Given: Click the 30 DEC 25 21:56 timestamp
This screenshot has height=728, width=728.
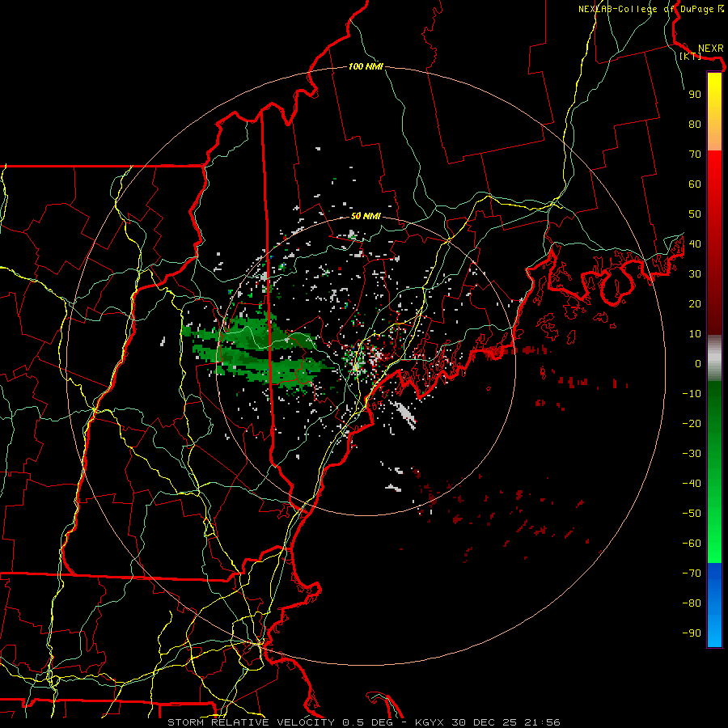Looking at the screenshot, I should pos(505,722).
